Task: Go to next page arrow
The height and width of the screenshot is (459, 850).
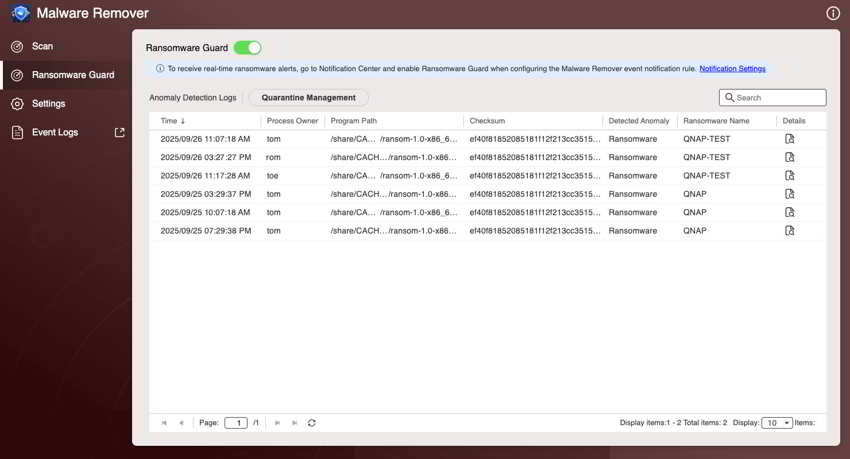Action: tap(277, 423)
